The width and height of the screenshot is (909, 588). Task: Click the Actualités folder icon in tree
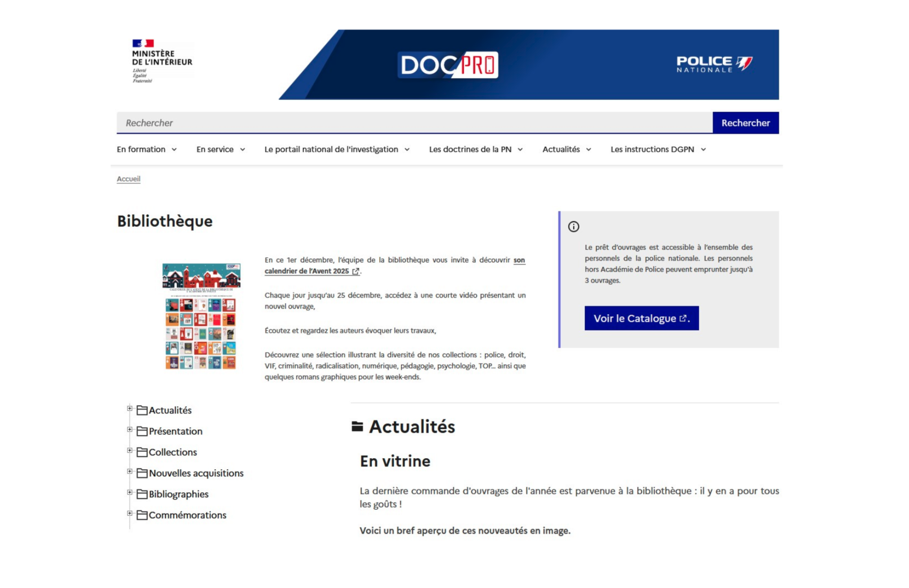point(142,410)
